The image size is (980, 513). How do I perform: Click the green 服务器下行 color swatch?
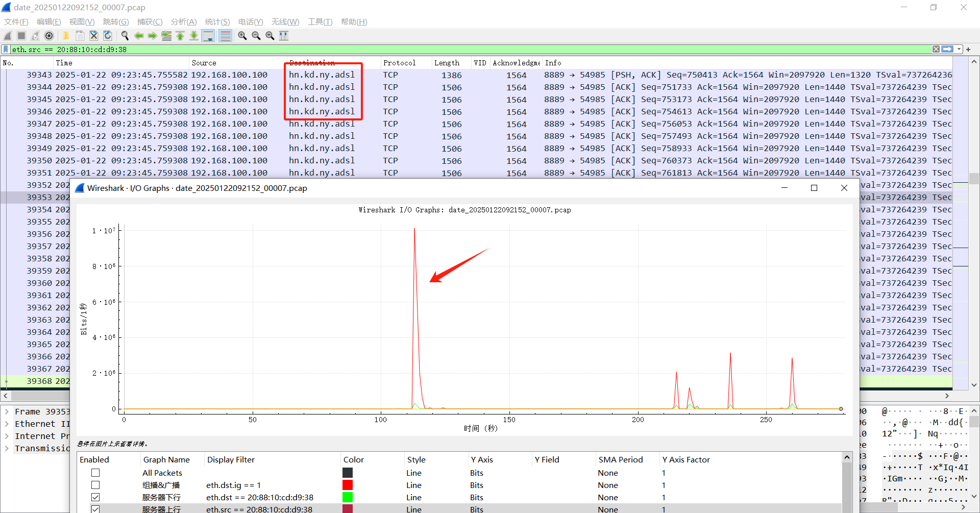coord(348,498)
